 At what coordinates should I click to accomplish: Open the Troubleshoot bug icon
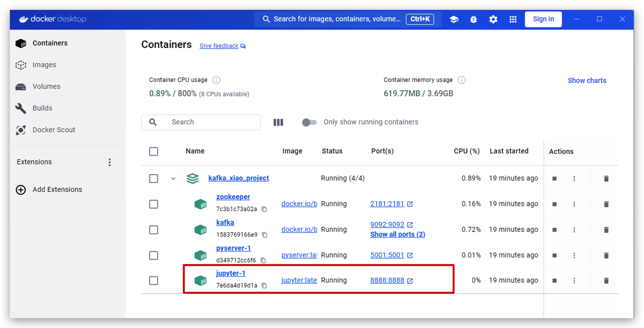[474, 19]
